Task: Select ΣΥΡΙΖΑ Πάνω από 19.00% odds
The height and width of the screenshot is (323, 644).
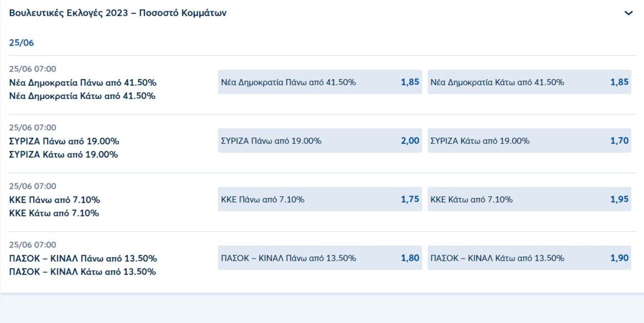Action: [x=319, y=141]
